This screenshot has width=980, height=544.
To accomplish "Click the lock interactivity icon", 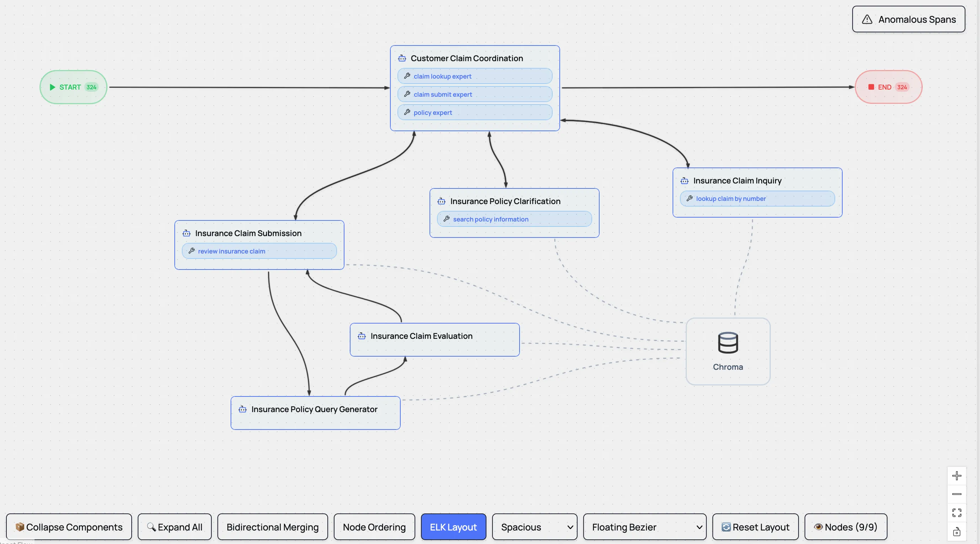I will [x=957, y=532].
